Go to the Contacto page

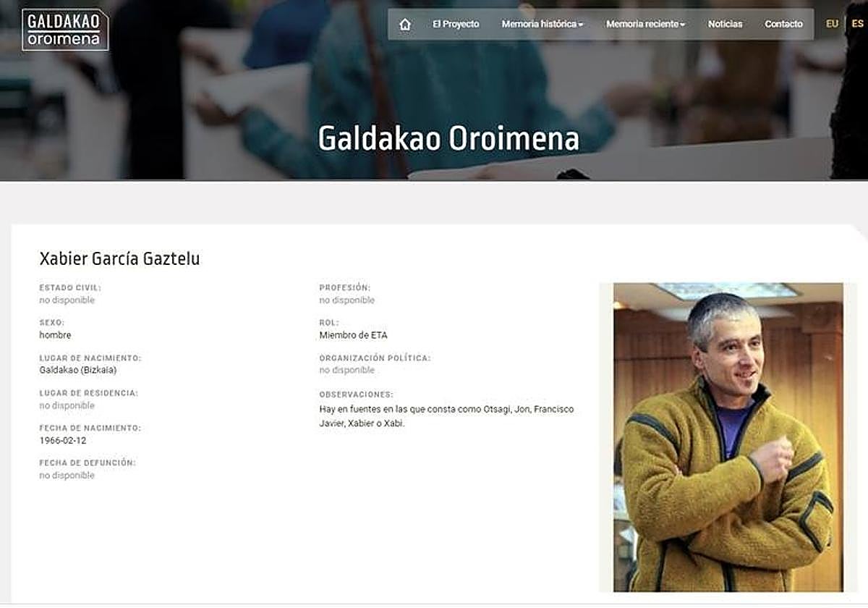click(x=784, y=24)
